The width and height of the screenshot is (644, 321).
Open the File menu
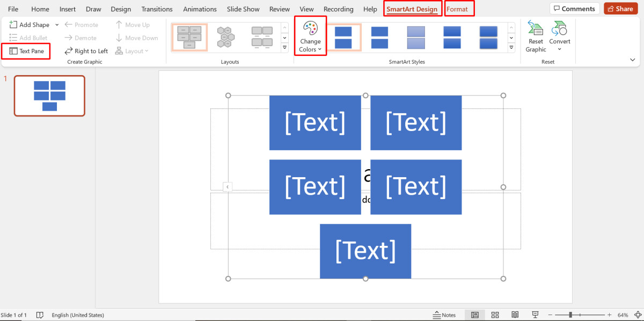(x=13, y=9)
